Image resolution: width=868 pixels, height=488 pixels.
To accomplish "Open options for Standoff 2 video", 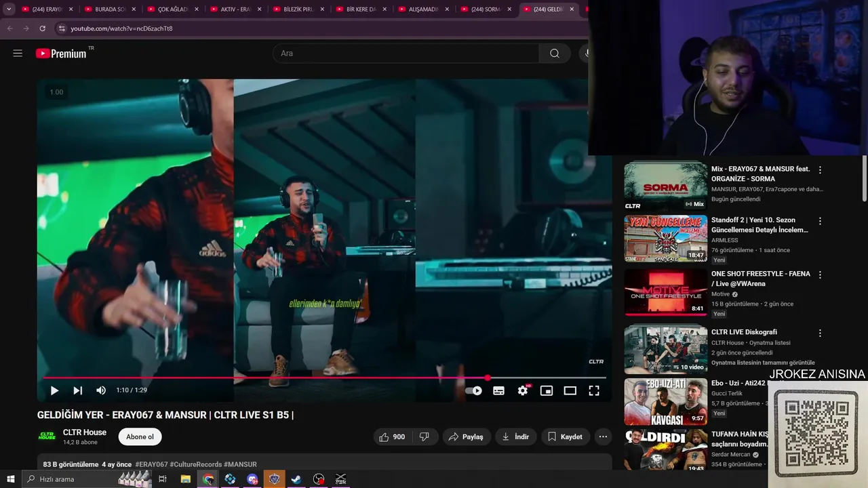I will 820,221.
